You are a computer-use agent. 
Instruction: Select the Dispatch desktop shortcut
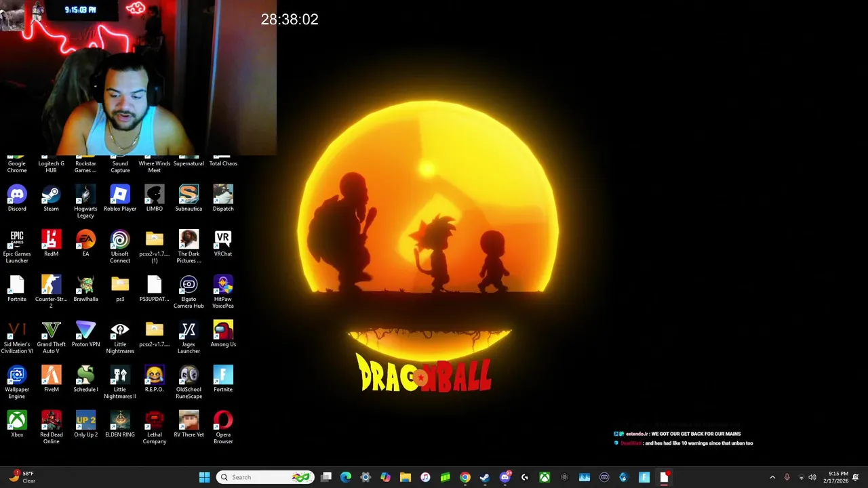tap(223, 199)
